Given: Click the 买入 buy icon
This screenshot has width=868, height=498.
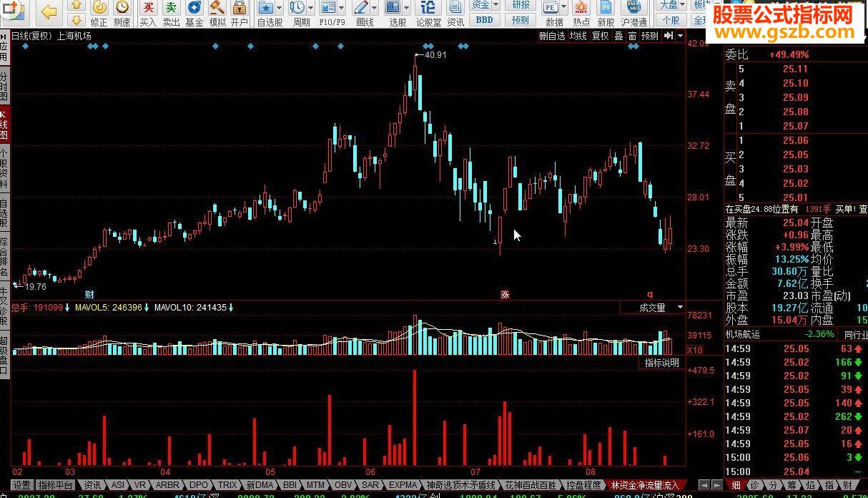Looking at the screenshot, I should tap(148, 7).
